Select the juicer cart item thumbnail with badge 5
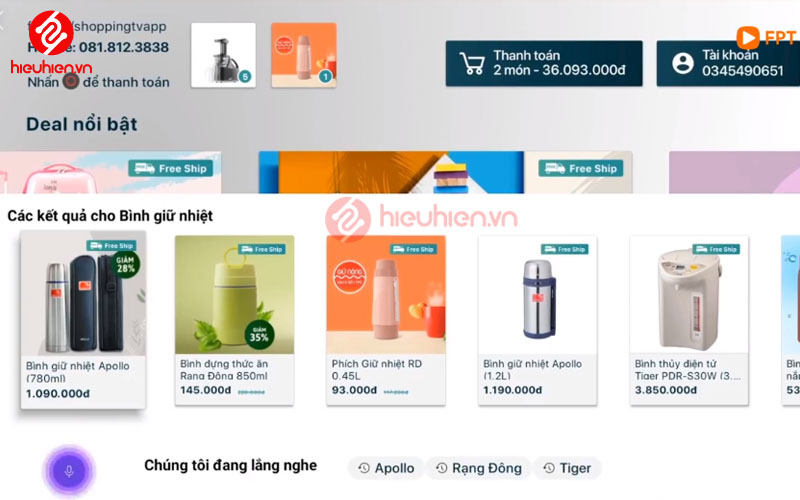 [x=223, y=55]
